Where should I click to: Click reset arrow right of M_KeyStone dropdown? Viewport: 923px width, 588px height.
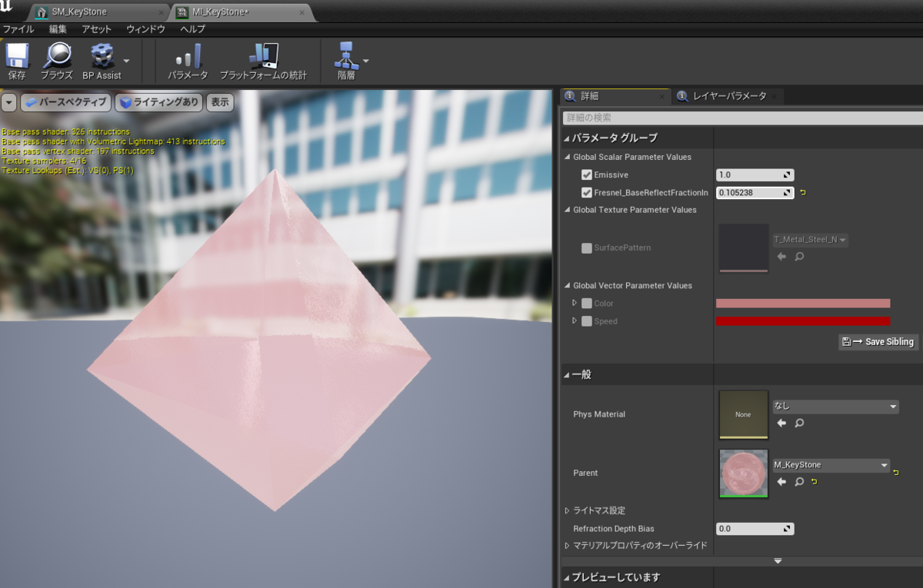click(x=896, y=472)
